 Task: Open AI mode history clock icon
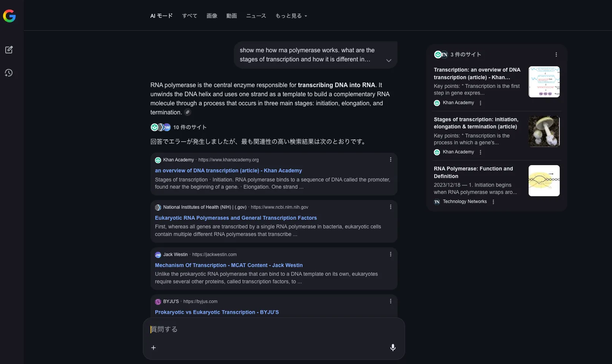click(x=9, y=73)
